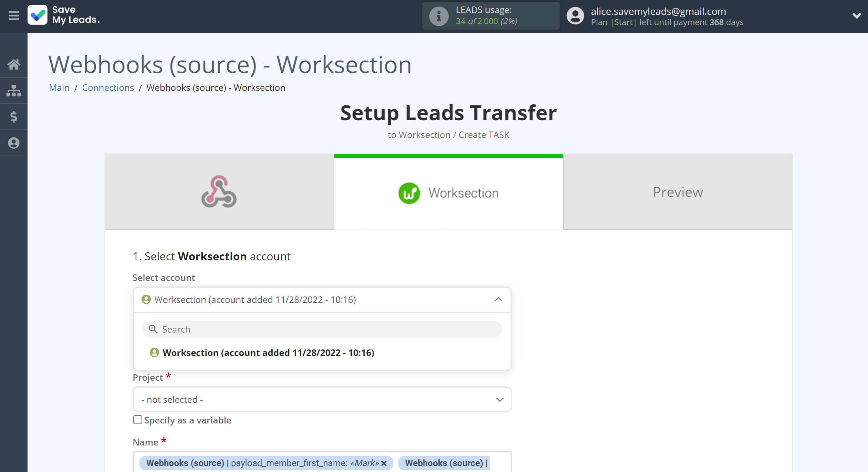Search within the account search field
The width and height of the screenshot is (868, 472).
321,329
